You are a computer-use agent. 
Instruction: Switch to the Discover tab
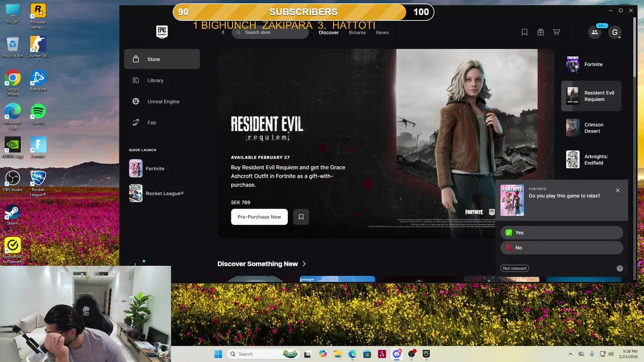pyautogui.click(x=329, y=32)
